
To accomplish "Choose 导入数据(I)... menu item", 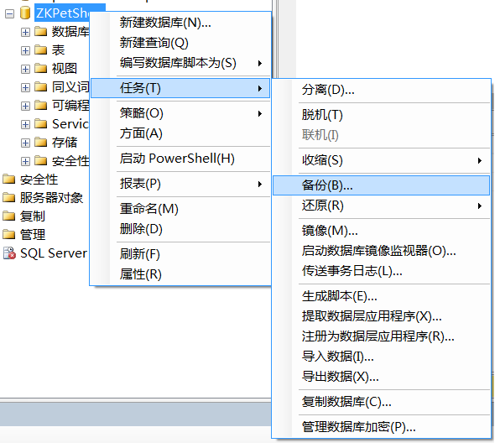I will (x=382, y=357).
